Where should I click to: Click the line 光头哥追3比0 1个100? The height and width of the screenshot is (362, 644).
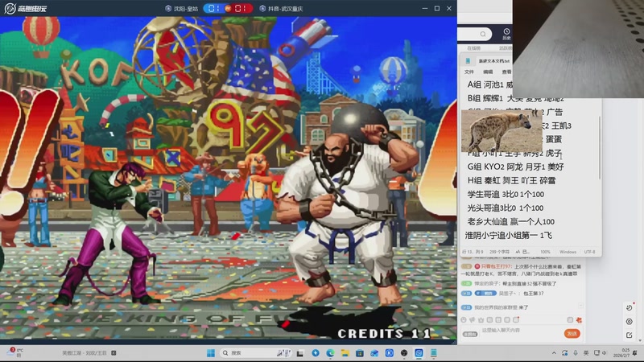[506, 208]
